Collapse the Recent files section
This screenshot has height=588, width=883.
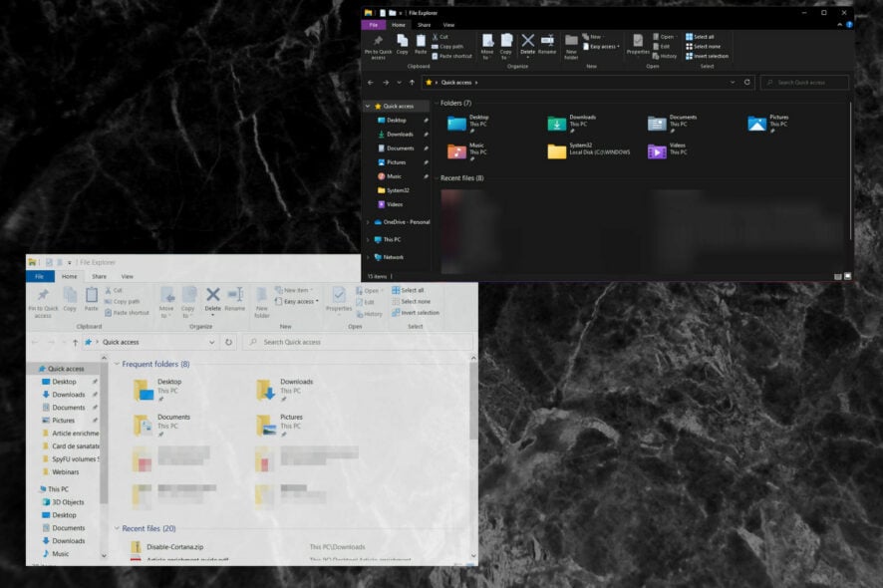119,528
